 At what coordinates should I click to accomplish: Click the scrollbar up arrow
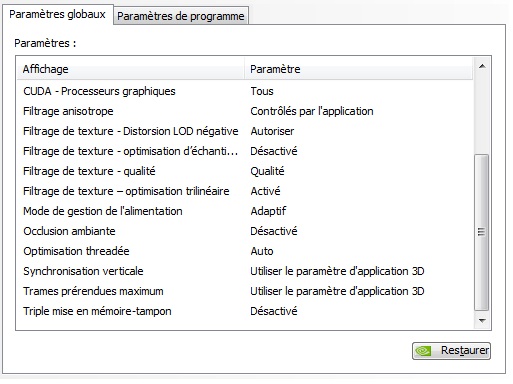[482, 66]
